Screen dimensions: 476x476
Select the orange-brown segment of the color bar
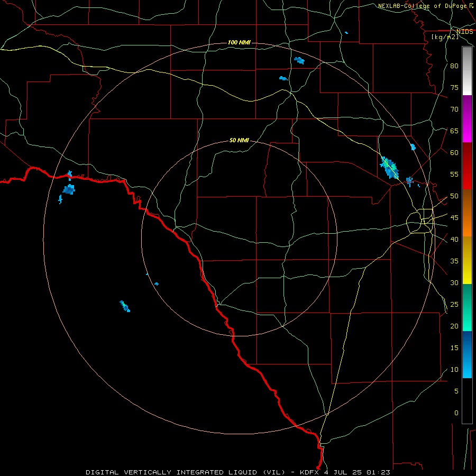(x=467, y=213)
